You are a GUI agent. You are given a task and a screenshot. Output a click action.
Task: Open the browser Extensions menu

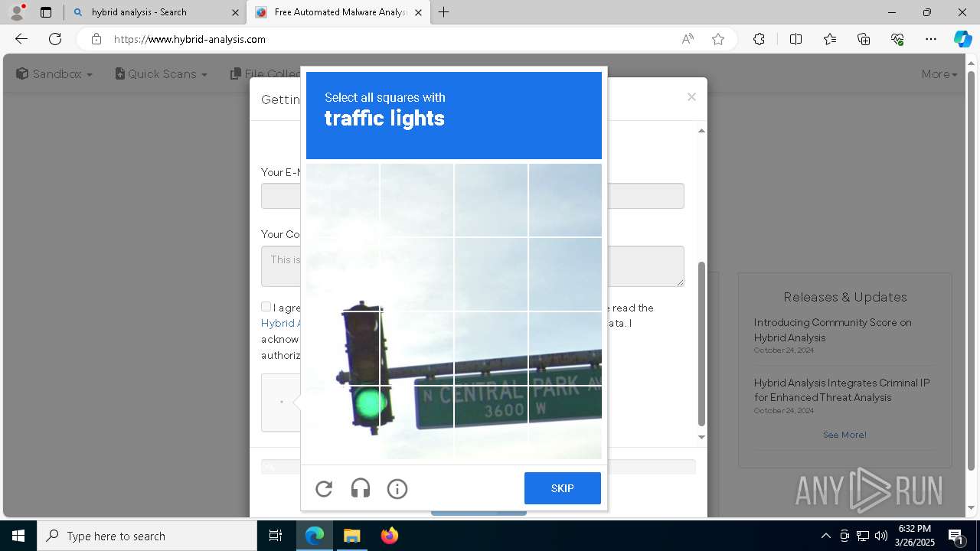(759, 39)
